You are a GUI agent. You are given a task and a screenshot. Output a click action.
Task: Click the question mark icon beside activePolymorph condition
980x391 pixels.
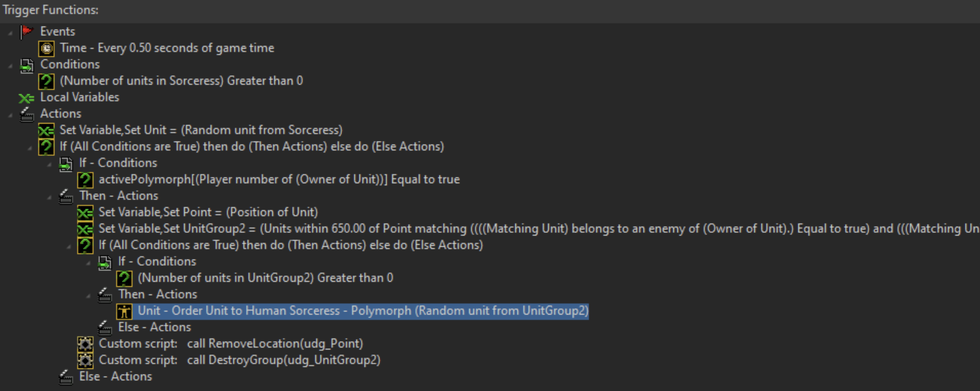[x=85, y=180]
